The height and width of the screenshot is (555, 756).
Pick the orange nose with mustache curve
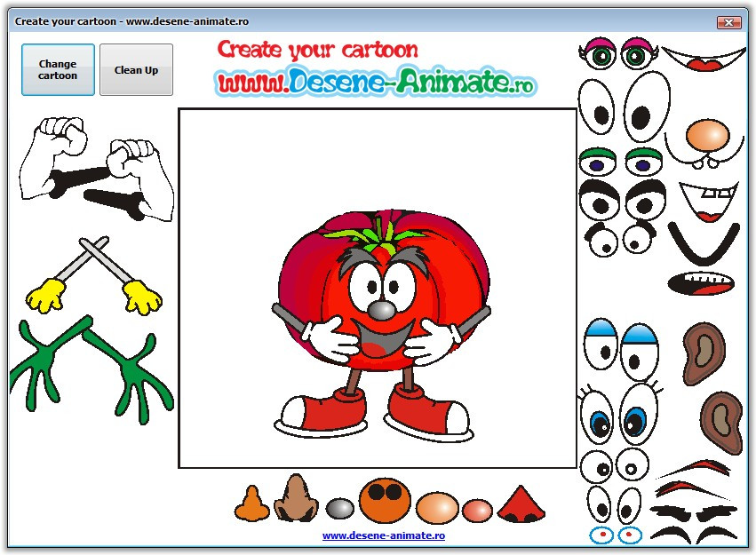tap(704, 144)
